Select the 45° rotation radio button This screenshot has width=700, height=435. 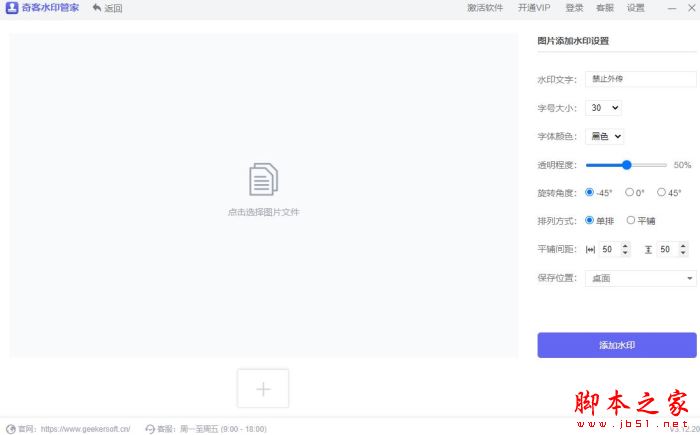pos(661,192)
